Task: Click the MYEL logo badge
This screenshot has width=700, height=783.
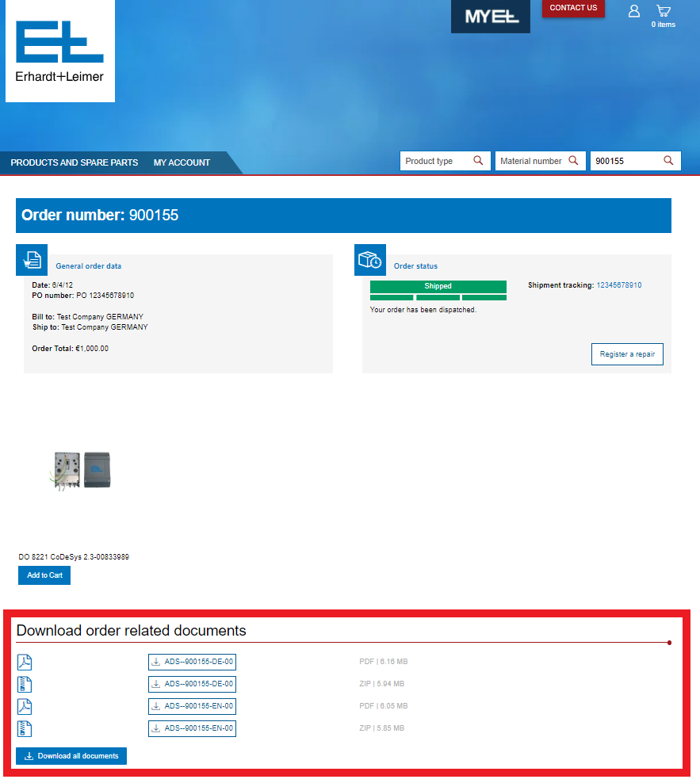Action: point(491,17)
